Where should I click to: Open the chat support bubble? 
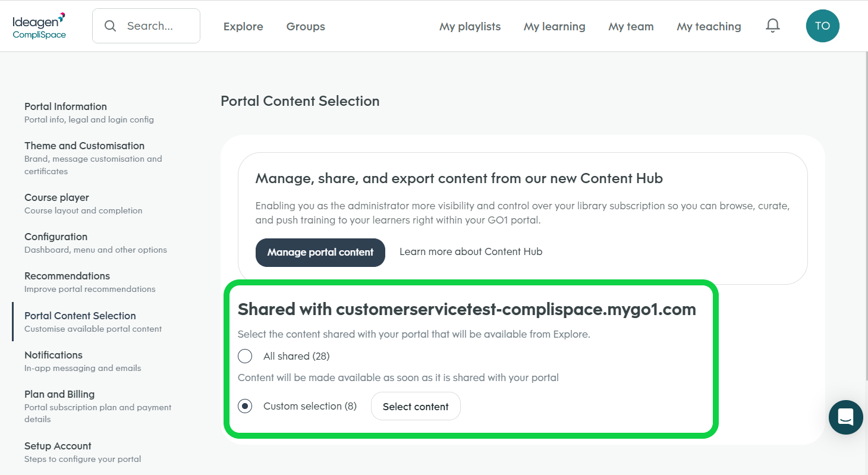(x=845, y=417)
